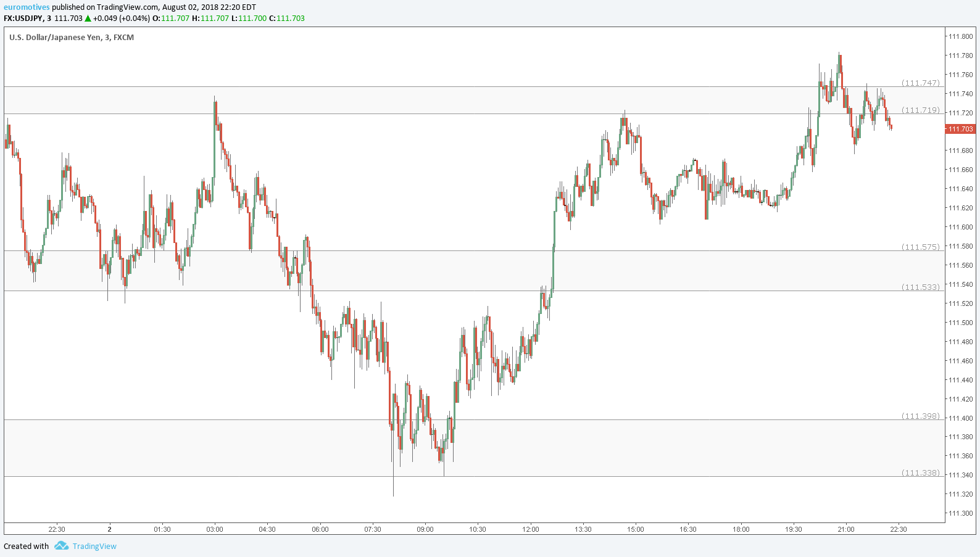Click the 15:00 time axis label

(x=636, y=529)
